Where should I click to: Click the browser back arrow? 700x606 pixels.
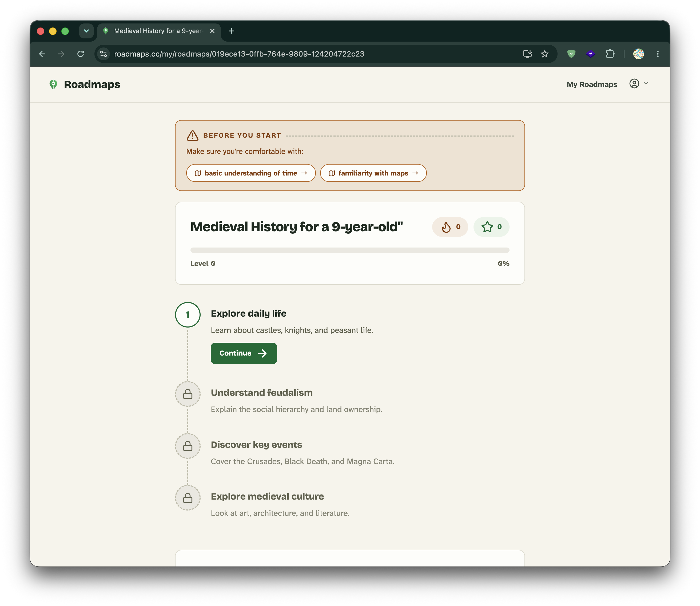pyautogui.click(x=42, y=54)
